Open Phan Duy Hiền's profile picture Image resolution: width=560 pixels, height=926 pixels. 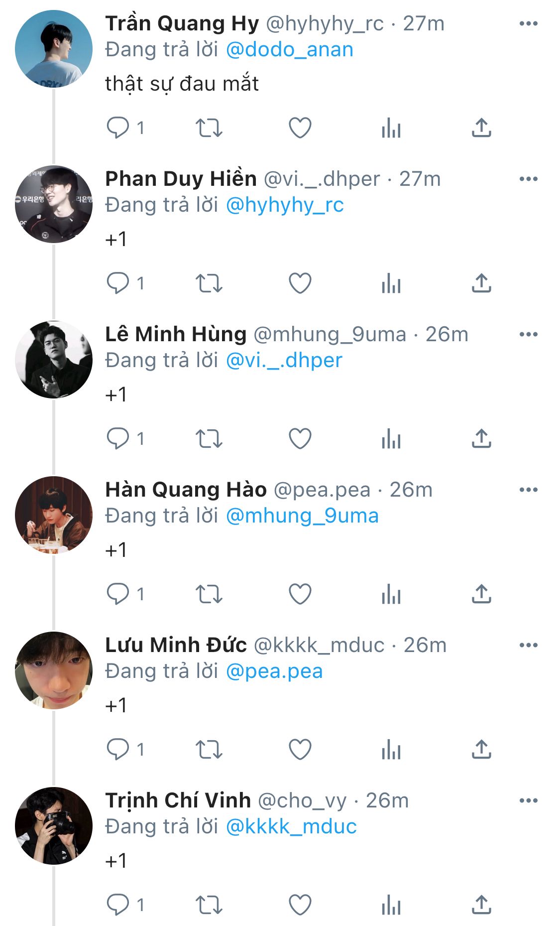pos(54,204)
